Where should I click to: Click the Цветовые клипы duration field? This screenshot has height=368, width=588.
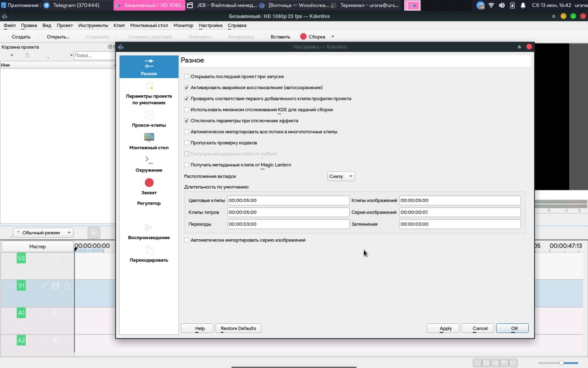(x=288, y=201)
